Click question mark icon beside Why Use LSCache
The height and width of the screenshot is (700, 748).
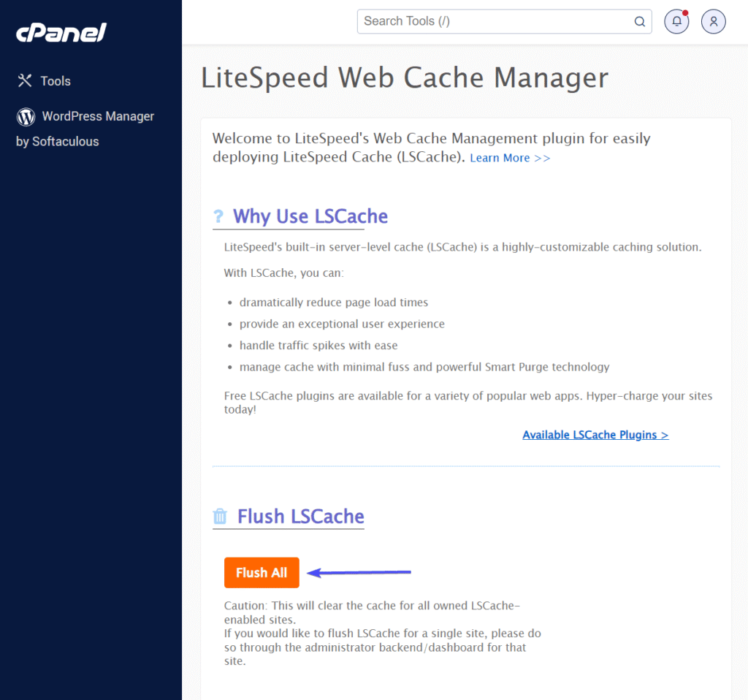point(218,217)
